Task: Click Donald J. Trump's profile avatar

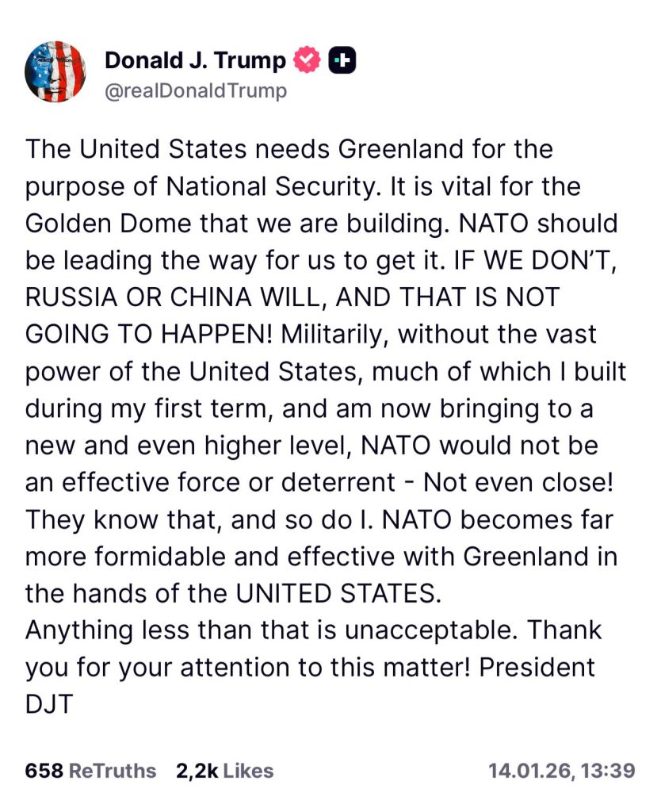Action: point(55,71)
